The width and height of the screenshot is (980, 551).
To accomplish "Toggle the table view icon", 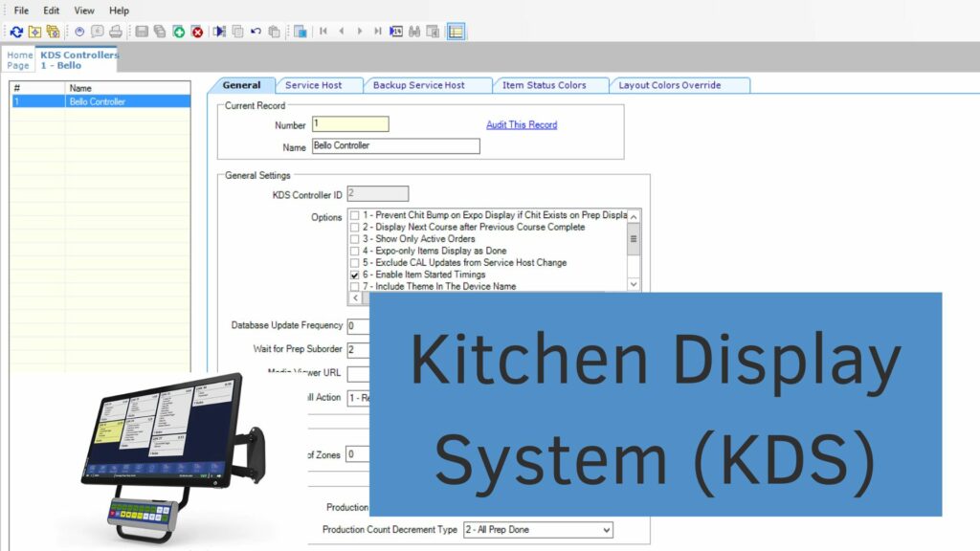I will click(456, 32).
